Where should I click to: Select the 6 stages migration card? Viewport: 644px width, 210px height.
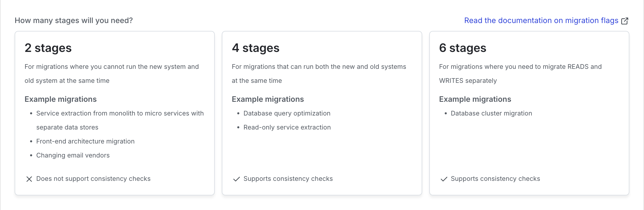[x=529, y=113]
